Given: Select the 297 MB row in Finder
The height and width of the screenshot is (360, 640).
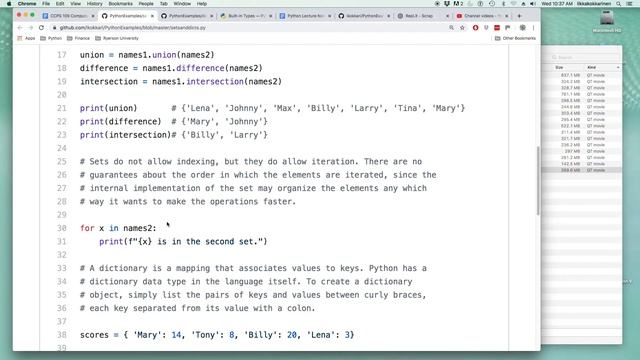Looking at the screenshot, I should coord(582,151).
